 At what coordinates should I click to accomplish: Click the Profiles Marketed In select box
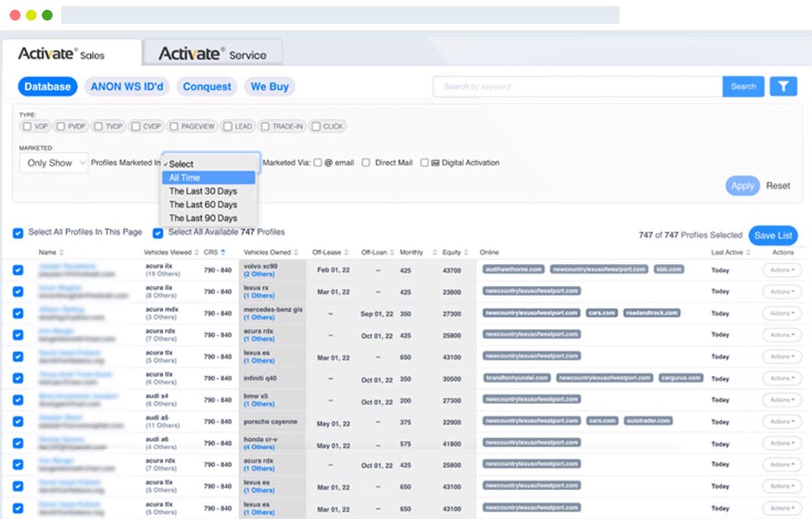pyautogui.click(x=211, y=163)
